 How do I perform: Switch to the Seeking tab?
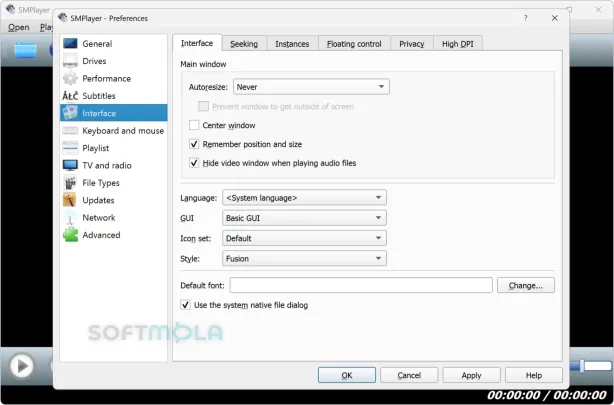click(x=244, y=43)
